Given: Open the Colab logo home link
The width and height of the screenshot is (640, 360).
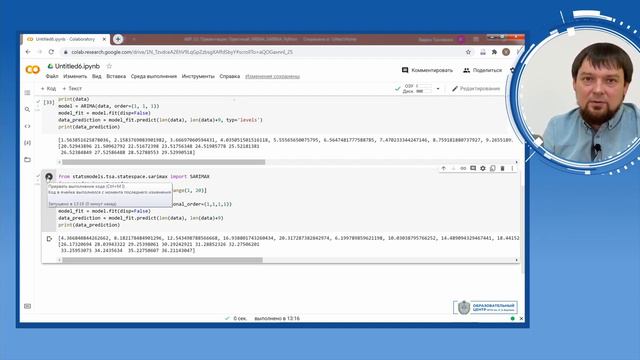Looking at the screenshot, I should pyautogui.click(x=33, y=70).
